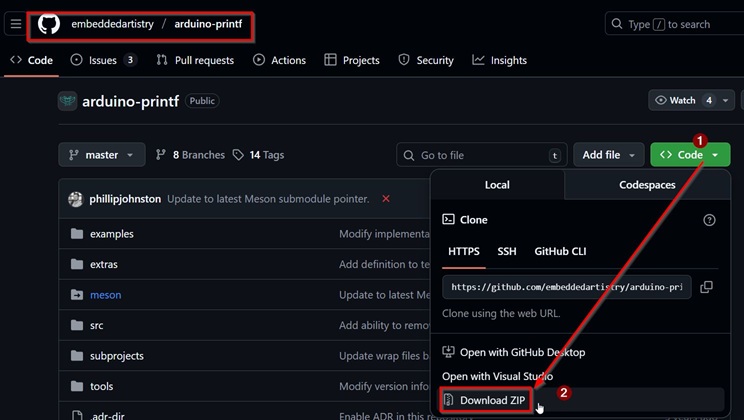Select the Codespaces tab
The width and height of the screenshot is (744, 420).
647,185
